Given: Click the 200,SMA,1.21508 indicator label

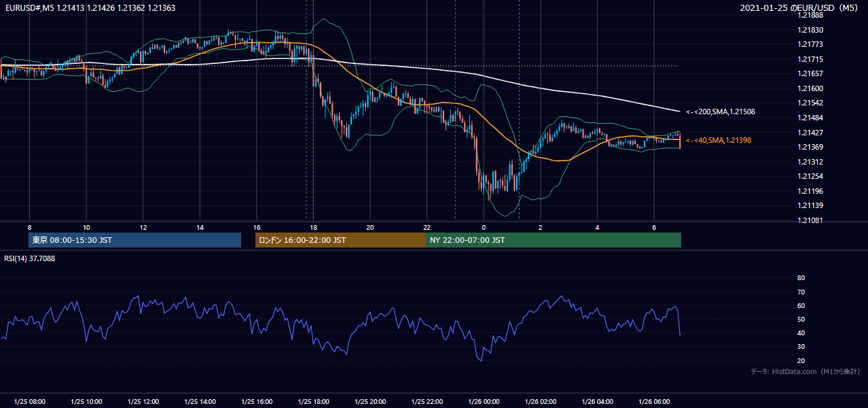Looking at the screenshot, I should click(x=721, y=112).
